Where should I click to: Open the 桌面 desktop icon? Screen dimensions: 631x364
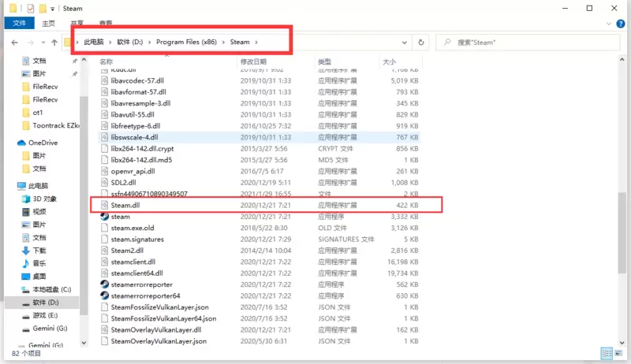click(x=26, y=277)
